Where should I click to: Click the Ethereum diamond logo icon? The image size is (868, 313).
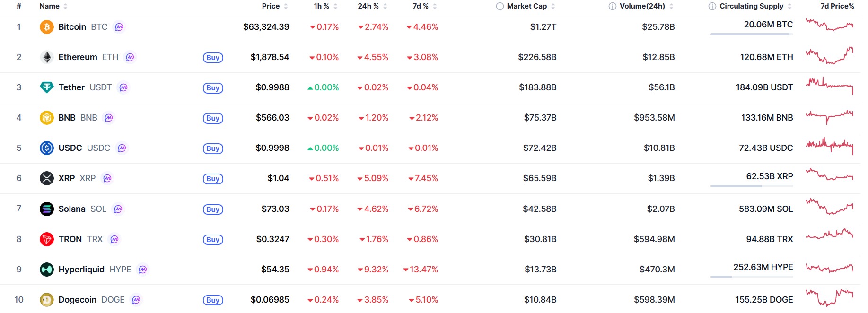click(x=46, y=57)
